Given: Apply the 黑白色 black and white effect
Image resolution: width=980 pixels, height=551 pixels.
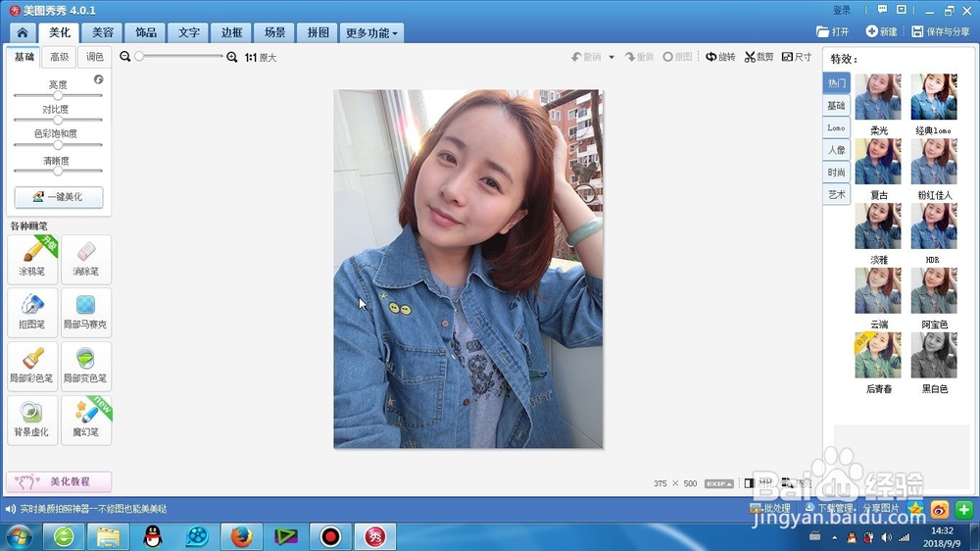Looking at the screenshot, I should (x=934, y=355).
